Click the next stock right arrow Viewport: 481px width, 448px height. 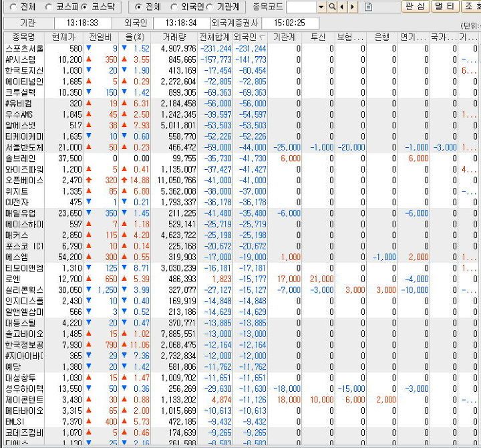point(353,7)
